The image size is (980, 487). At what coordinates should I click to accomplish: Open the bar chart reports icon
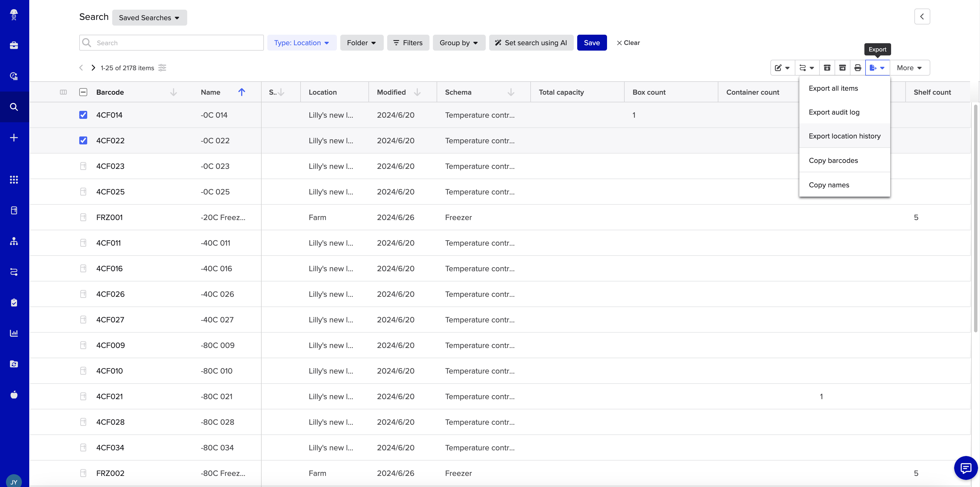point(14,333)
